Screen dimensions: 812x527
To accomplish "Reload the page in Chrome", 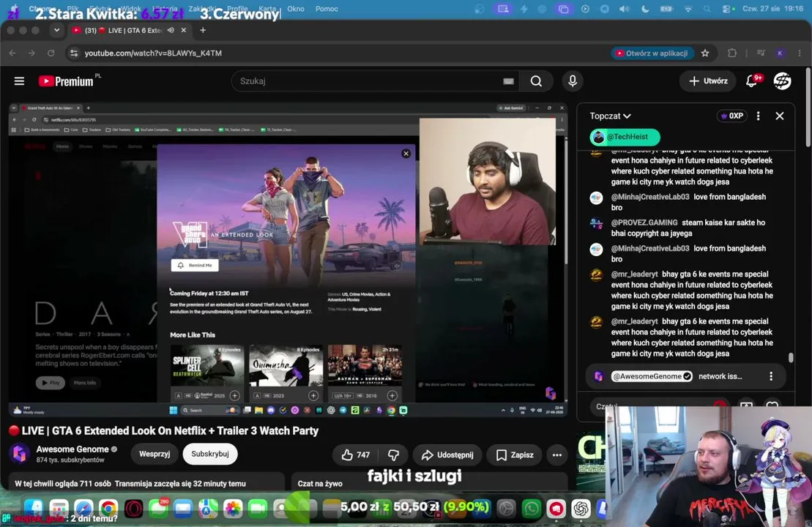I will pyautogui.click(x=51, y=53).
